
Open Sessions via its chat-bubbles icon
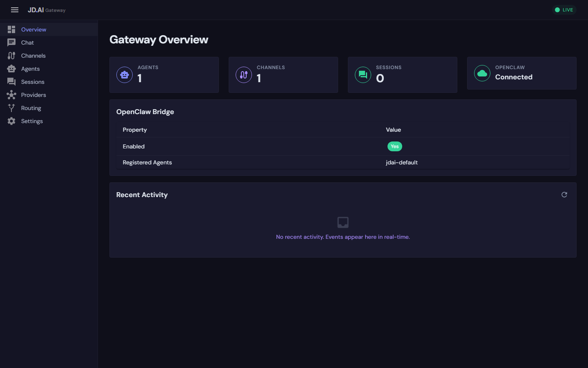(11, 82)
